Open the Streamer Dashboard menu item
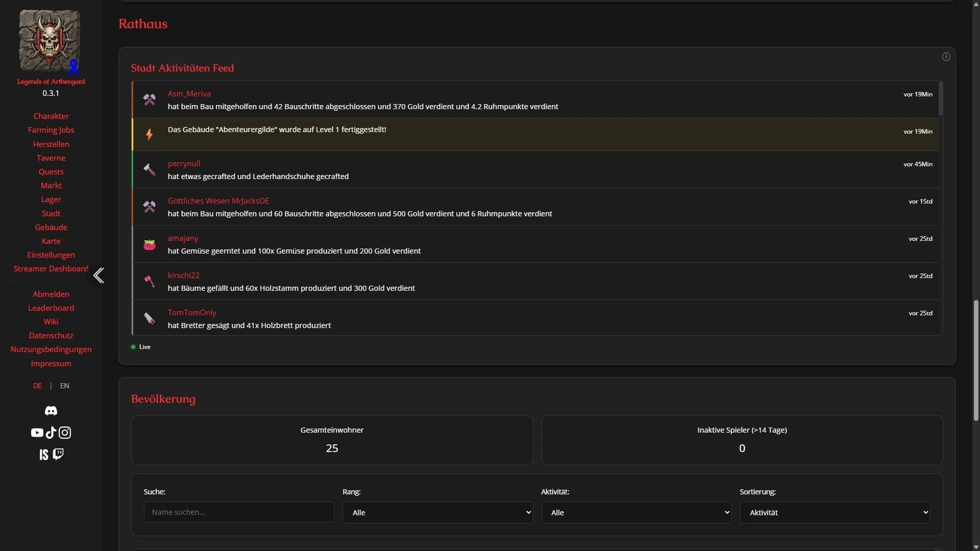 (x=51, y=269)
